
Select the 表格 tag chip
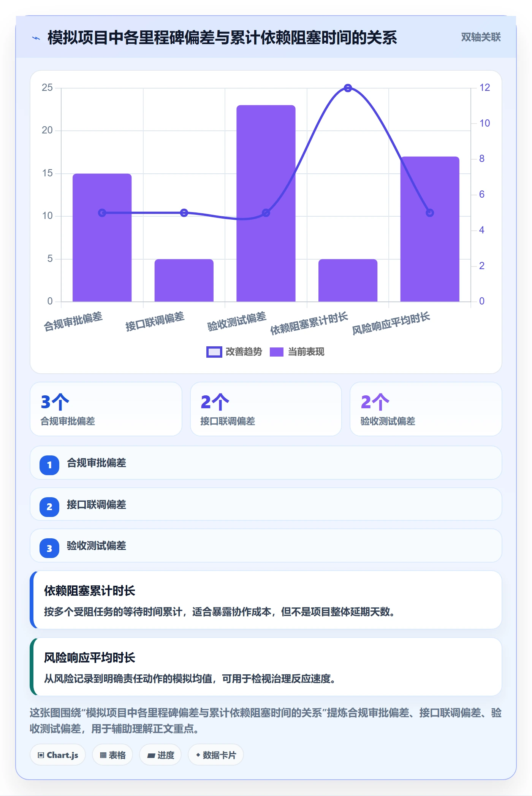click(112, 755)
